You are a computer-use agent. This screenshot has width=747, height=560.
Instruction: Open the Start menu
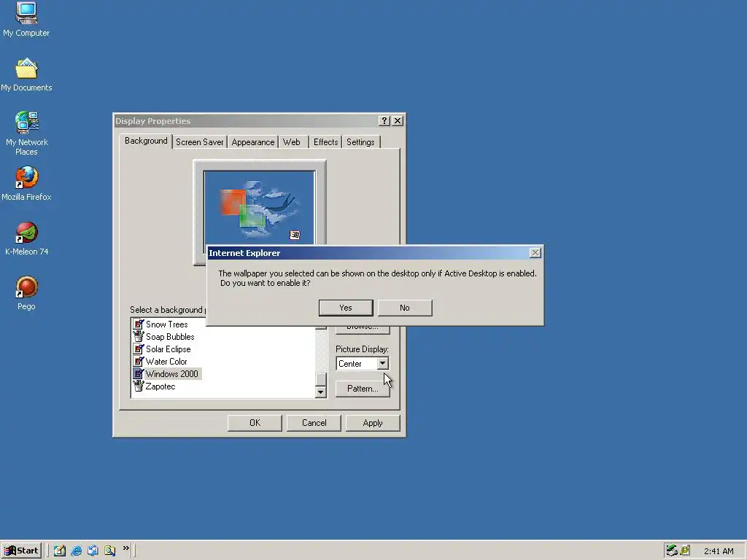[x=21, y=551]
